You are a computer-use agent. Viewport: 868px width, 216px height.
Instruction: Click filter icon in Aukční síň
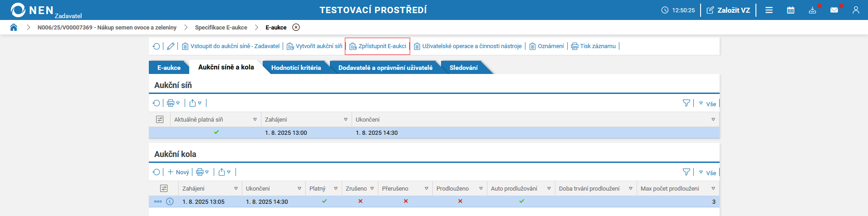tap(687, 103)
